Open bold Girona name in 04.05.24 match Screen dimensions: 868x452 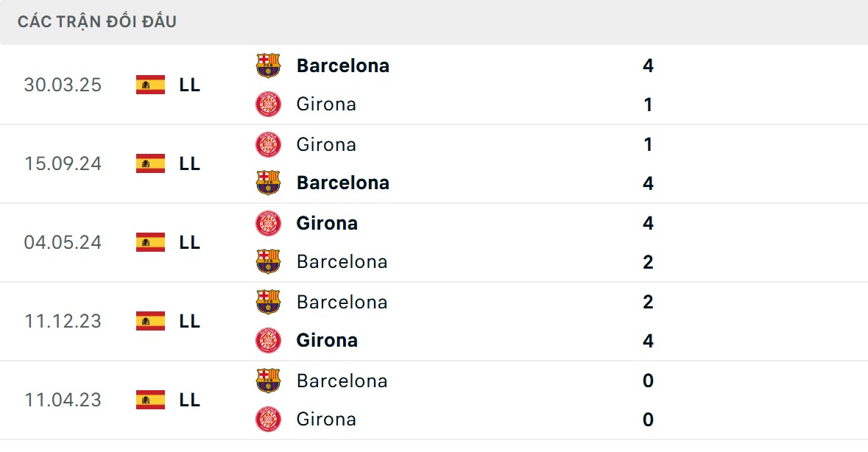(327, 223)
